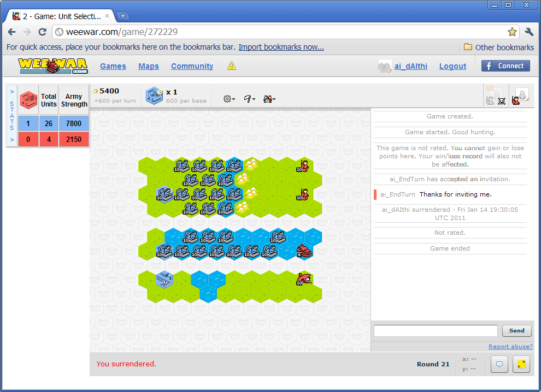Screen dimensions: 541x392
Task: Click the Import bookmarks now link
Action: pyautogui.click(x=281, y=47)
